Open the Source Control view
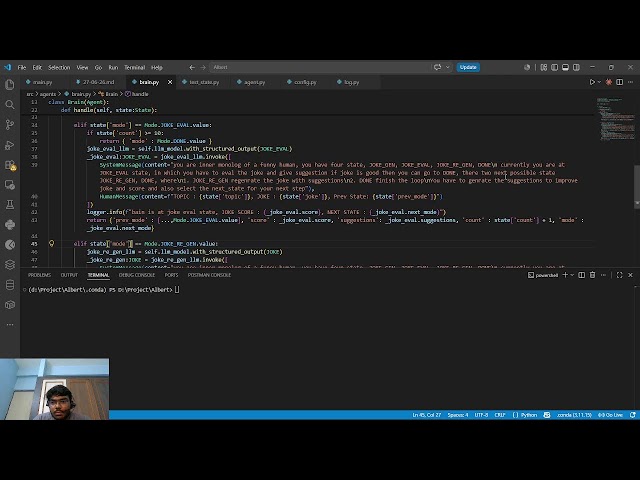This screenshot has height=480, width=640. click(x=10, y=124)
